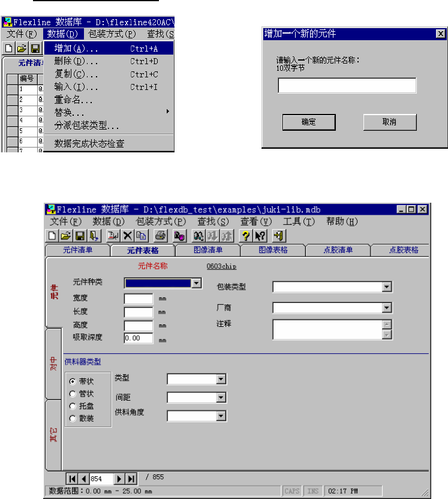Click the package type icon with magenta box
448x499 pixels.
(179, 236)
